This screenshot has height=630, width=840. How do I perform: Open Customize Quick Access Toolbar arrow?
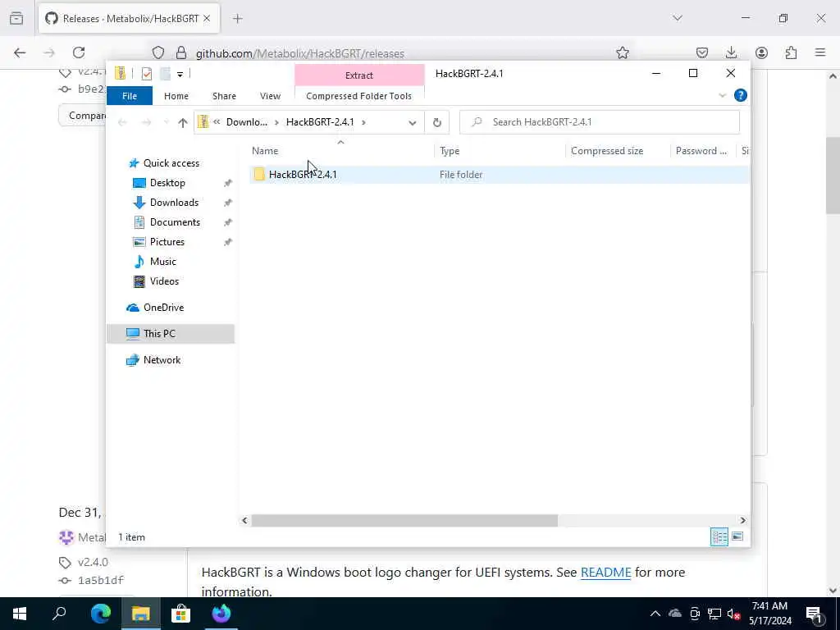coord(180,74)
